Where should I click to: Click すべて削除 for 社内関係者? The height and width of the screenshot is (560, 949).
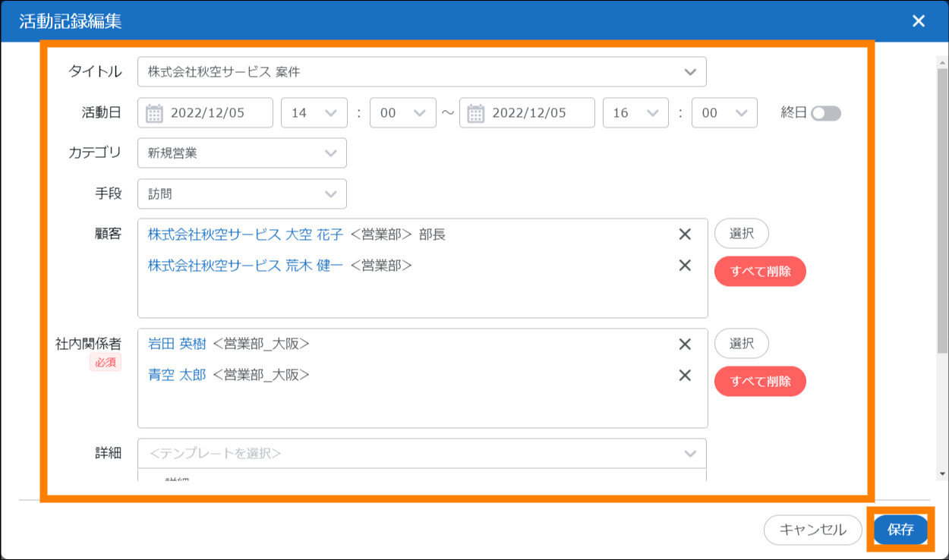point(760,381)
